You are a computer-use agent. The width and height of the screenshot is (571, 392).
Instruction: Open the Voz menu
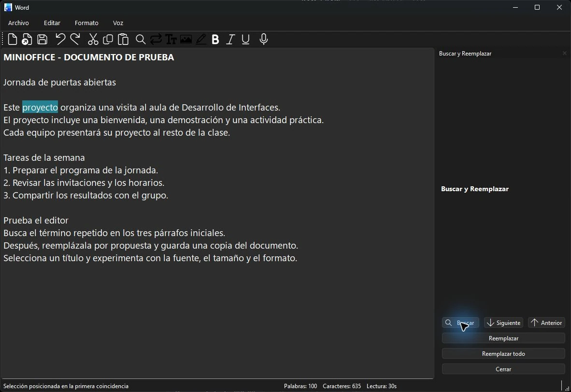[118, 23]
